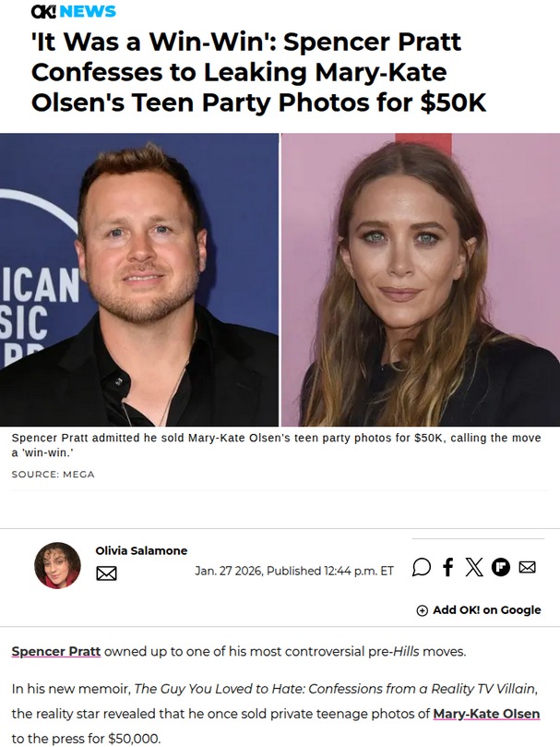560x747 pixels.
Task: Follow the Mary-Kate Olsen hyperlink
Action: pyautogui.click(x=486, y=714)
